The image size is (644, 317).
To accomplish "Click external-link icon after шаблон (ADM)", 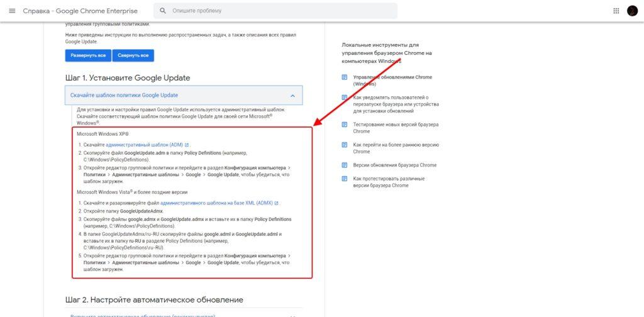I will (x=187, y=145).
